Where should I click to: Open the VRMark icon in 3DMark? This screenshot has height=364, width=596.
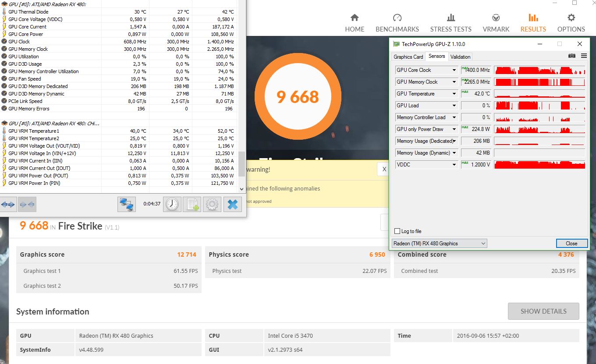click(496, 18)
